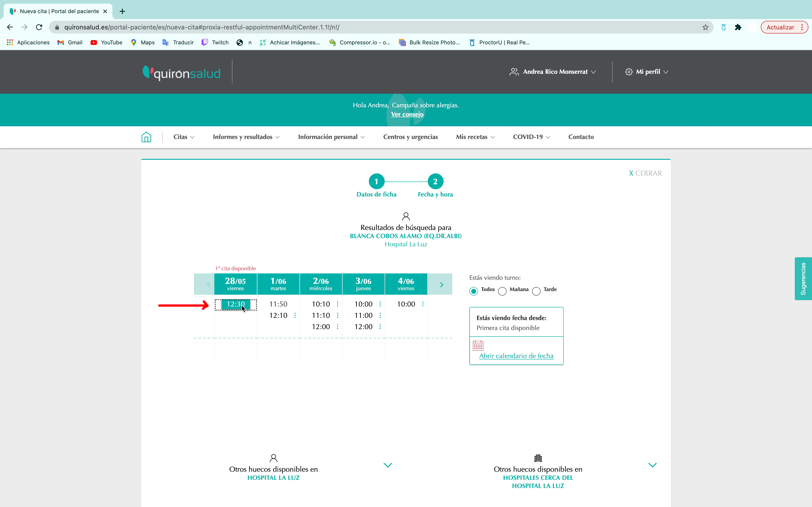812x507 pixels.
Task: Click Ver consejo allergy campaign link
Action: click(407, 114)
